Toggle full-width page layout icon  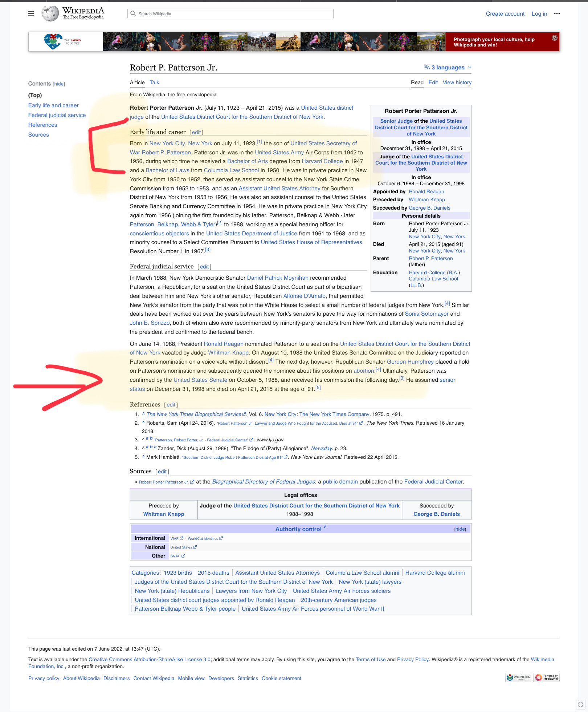[x=580, y=704]
